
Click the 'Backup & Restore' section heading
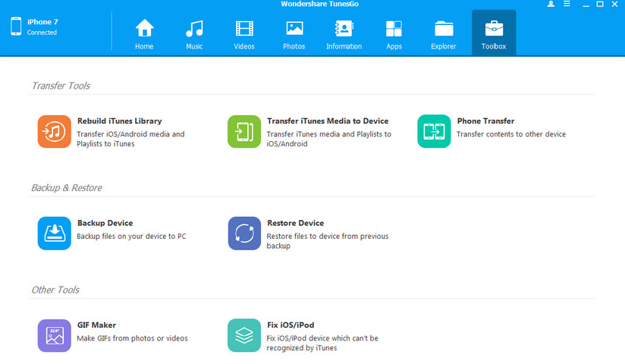[67, 188]
